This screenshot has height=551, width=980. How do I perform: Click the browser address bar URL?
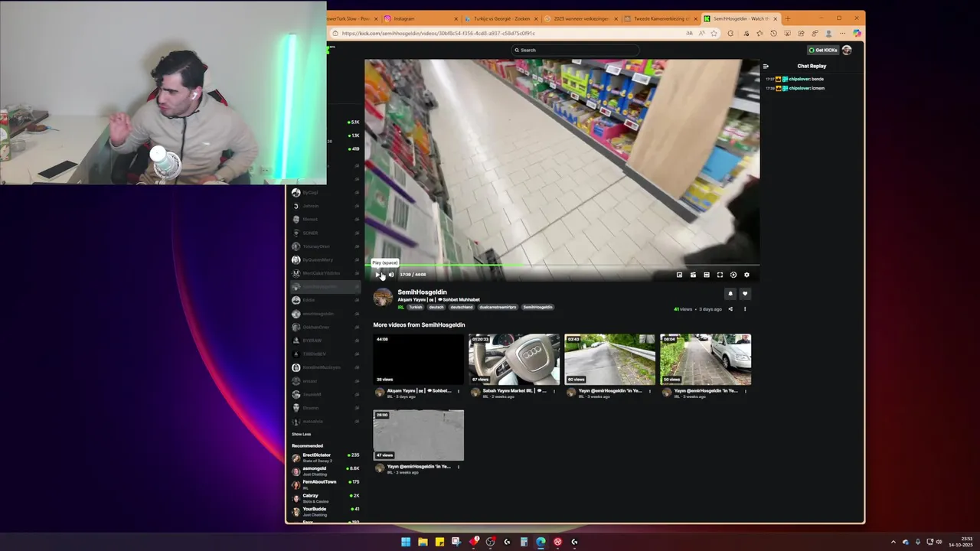tap(438, 33)
